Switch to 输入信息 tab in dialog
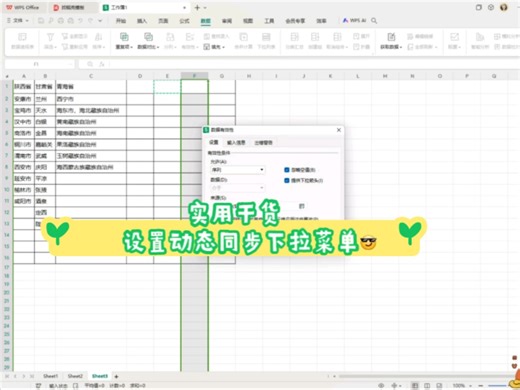Screen dimensions: 520x390 pos(236,143)
